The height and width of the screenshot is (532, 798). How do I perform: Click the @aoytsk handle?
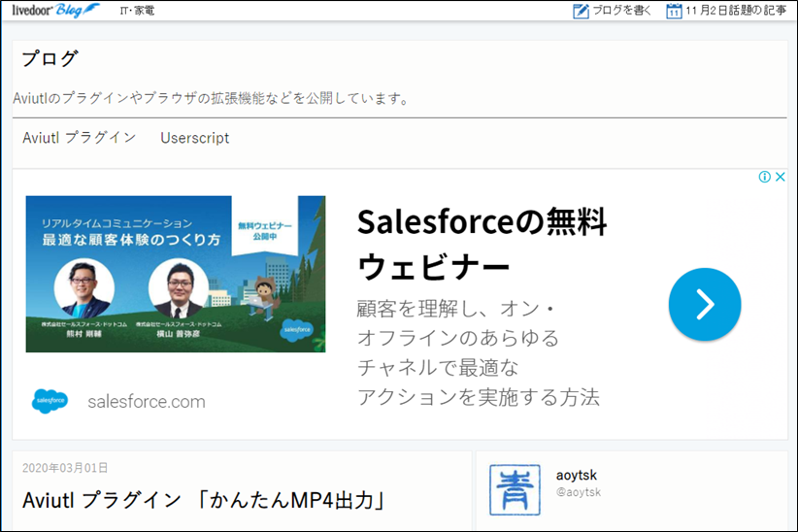[x=579, y=492]
